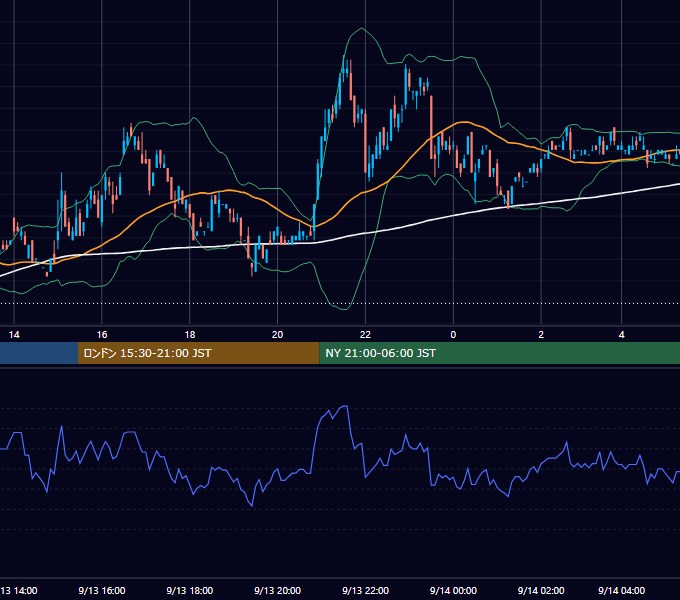The image size is (680, 600).
Task: Click the hour label 22 on price chart axis
Action: click(366, 335)
